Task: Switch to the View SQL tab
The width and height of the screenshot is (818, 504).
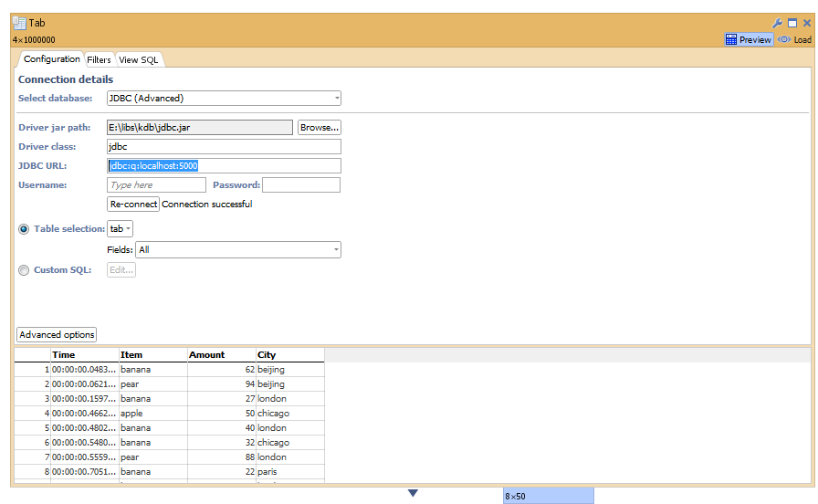Action: (x=139, y=60)
